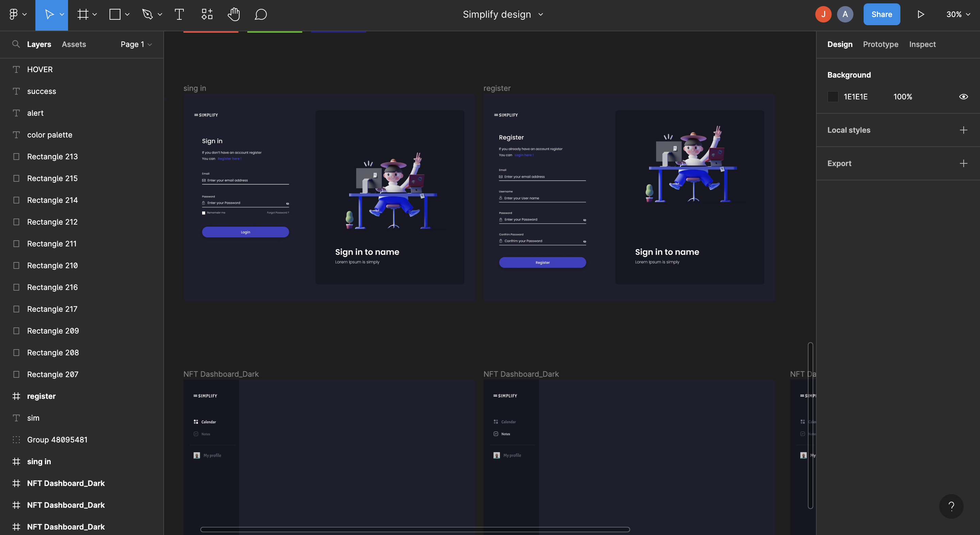Open Pen tool options dropdown arrow
The width and height of the screenshot is (980, 535).
tap(160, 14)
